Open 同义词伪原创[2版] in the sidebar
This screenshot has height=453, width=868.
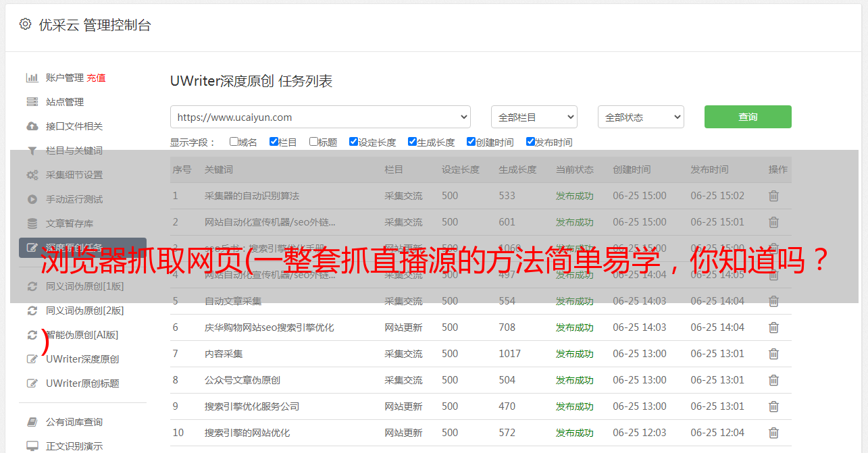coord(84,311)
